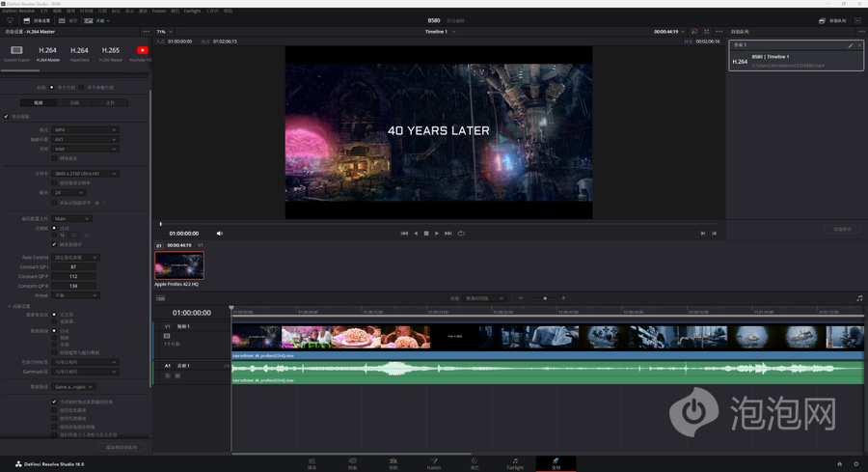Click the music note icon above the timeline
Viewport: 868px width, 472px height.
[859, 298]
